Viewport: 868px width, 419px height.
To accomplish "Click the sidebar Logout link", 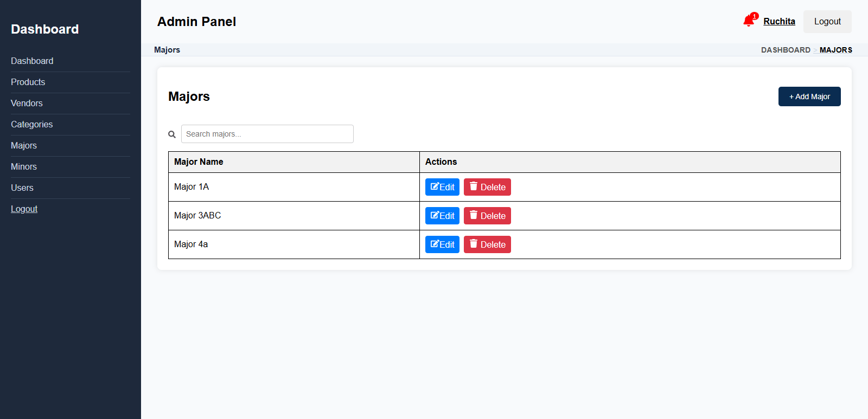I will [24, 209].
